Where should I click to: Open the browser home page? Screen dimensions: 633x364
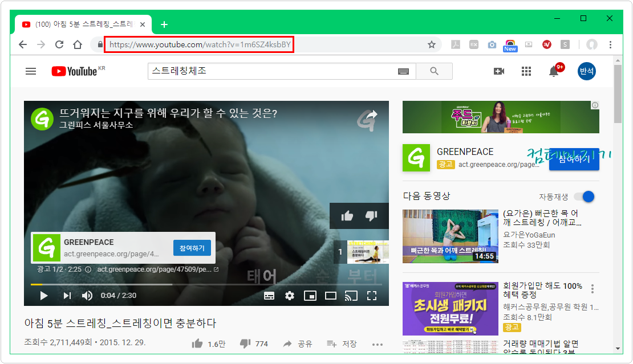click(x=78, y=44)
